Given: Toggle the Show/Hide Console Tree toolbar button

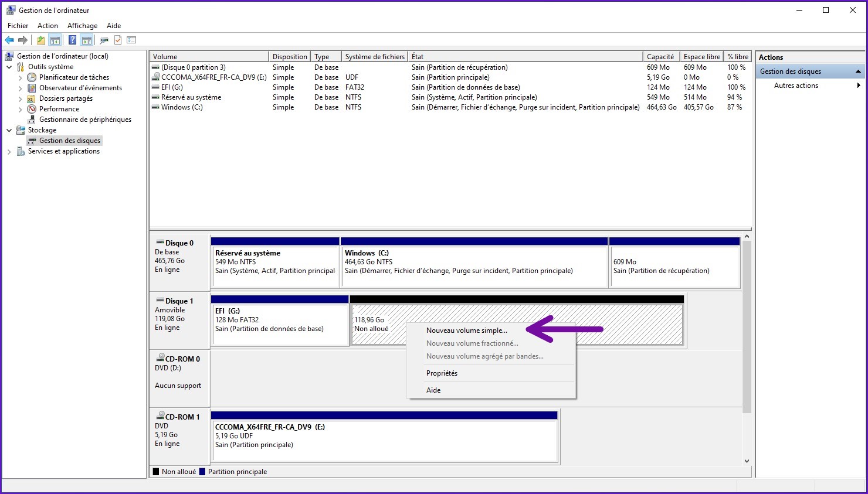Looking at the screenshot, I should (55, 40).
